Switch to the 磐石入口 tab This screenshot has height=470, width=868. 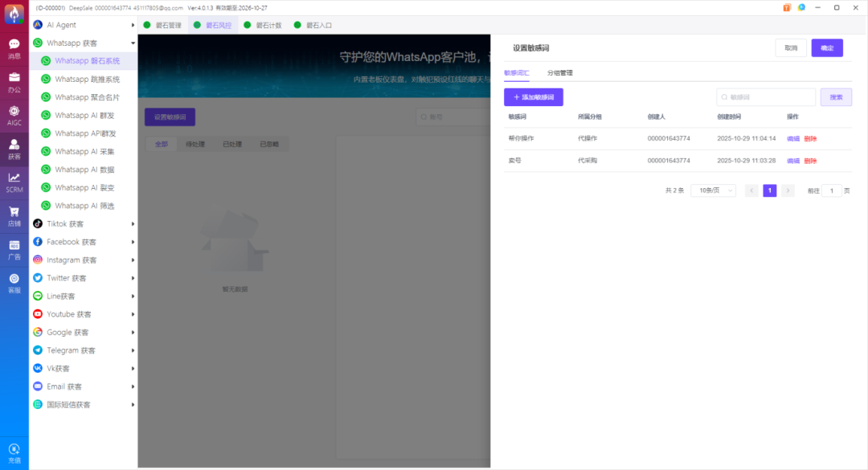pos(313,25)
